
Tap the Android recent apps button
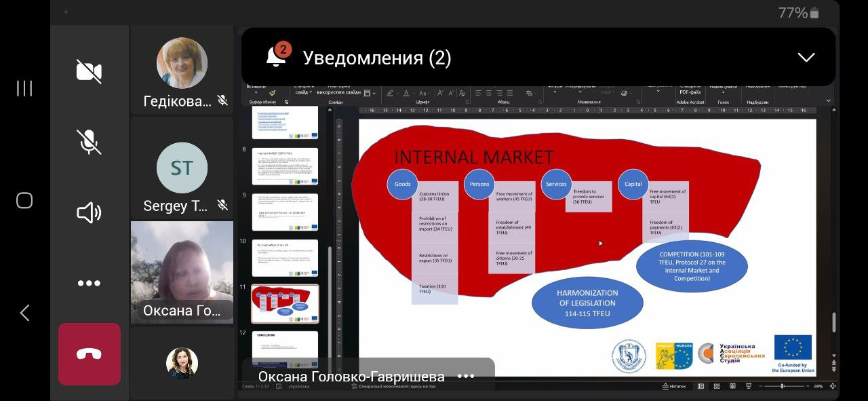point(24,88)
